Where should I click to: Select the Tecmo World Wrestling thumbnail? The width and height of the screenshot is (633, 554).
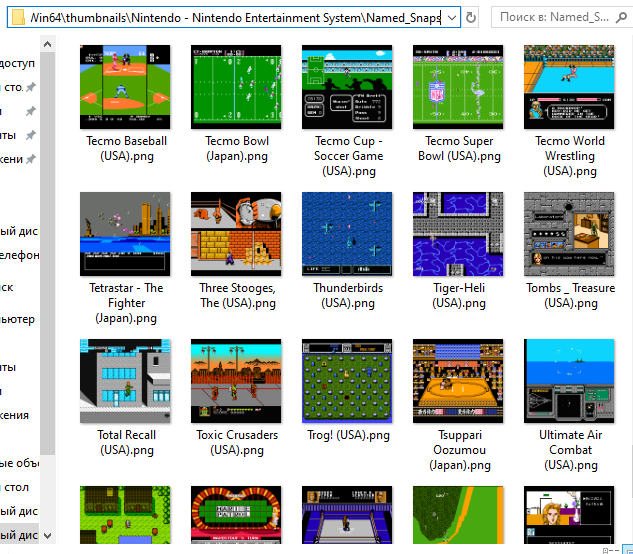(569, 87)
